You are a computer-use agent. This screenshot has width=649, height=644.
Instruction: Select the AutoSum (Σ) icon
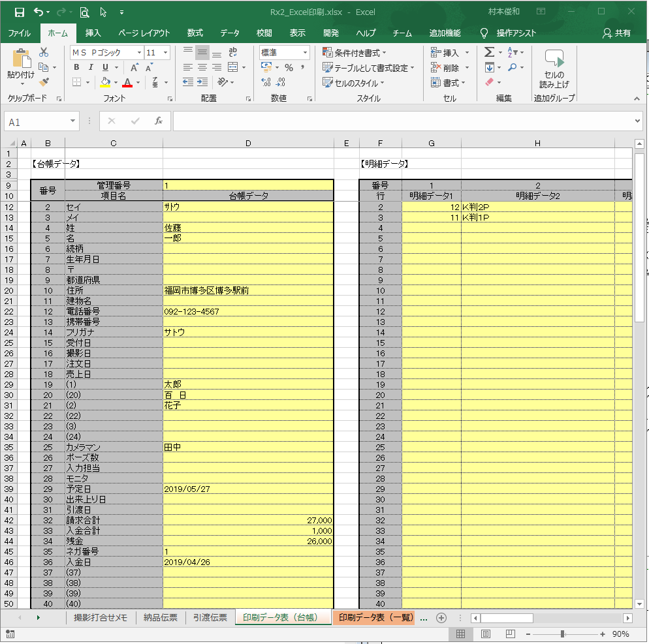point(488,52)
